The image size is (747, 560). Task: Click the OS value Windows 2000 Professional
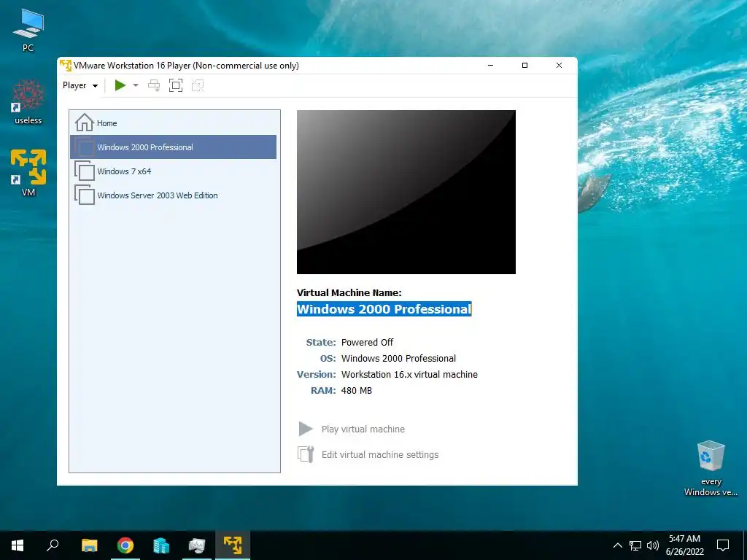398,359
